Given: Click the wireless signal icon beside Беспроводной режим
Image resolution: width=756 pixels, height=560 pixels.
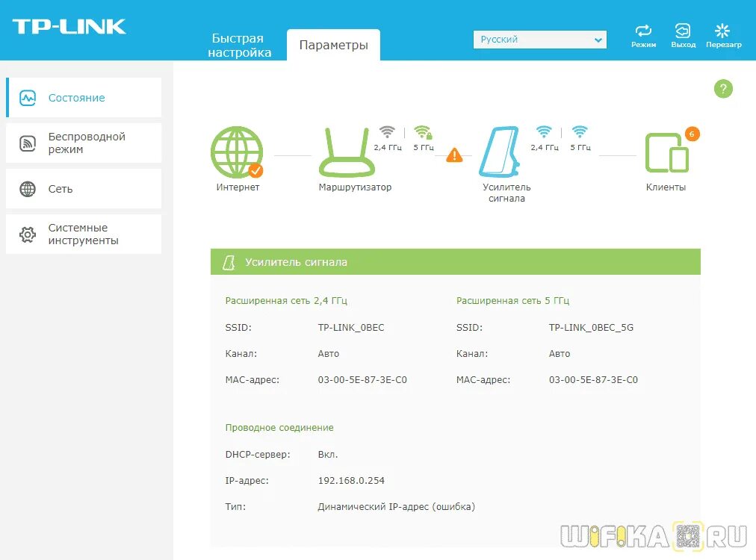Looking at the screenshot, I should pos(28,143).
